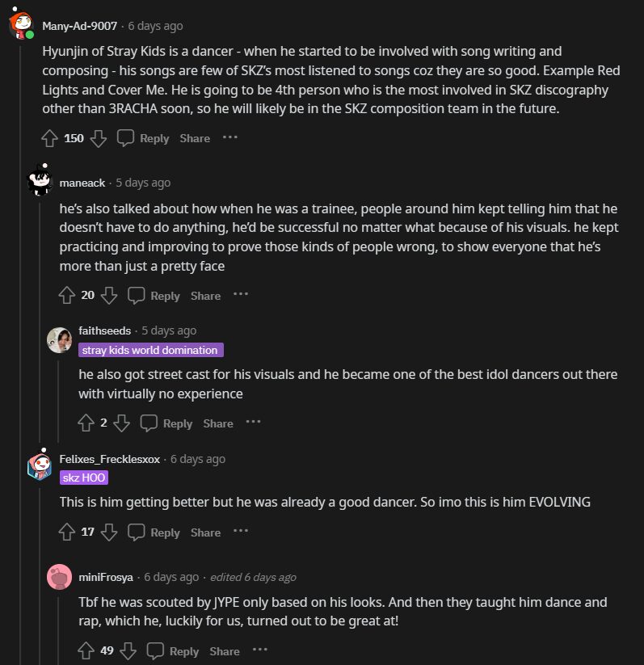Open the ellipsis menu on maneack's comment
The image size is (644, 665).
(x=241, y=295)
